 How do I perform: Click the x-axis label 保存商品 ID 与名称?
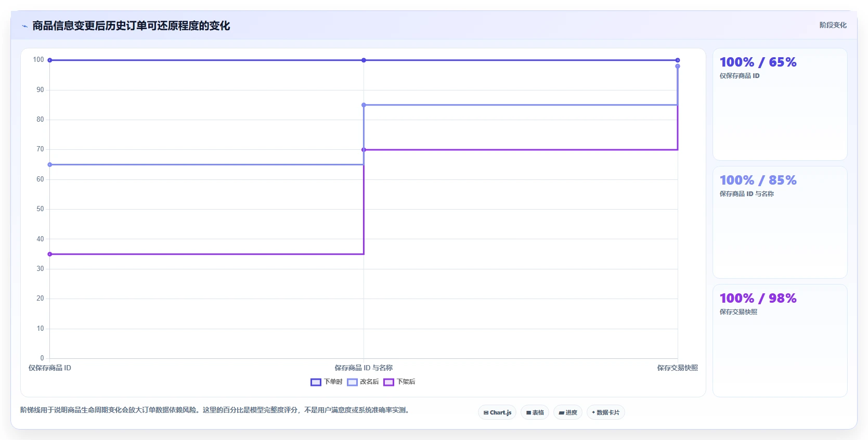pyautogui.click(x=364, y=368)
